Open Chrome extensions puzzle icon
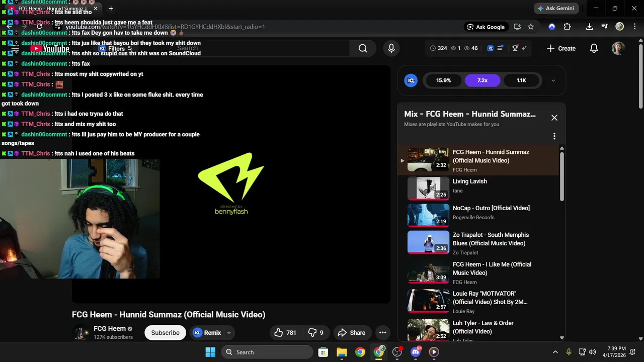Viewport: 644px width, 362px height. pyautogui.click(x=568, y=27)
